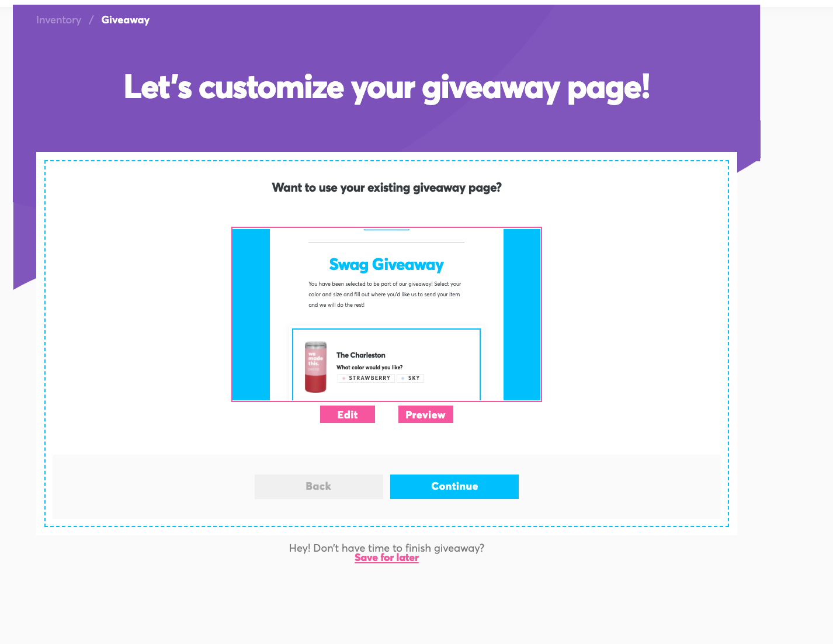
Task: Click the main customize giveaway page heading
Action: point(386,88)
